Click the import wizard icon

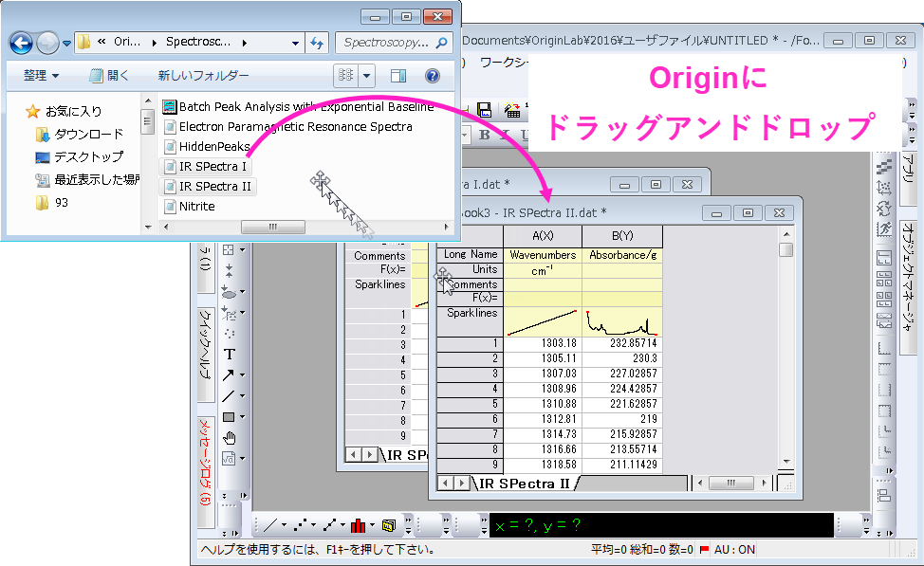[512, 110]
